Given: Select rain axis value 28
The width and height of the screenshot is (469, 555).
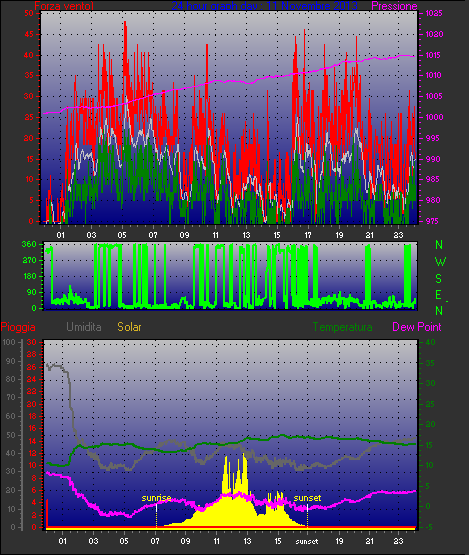Looking at the screenshot, I should click(x=32, y=354).
